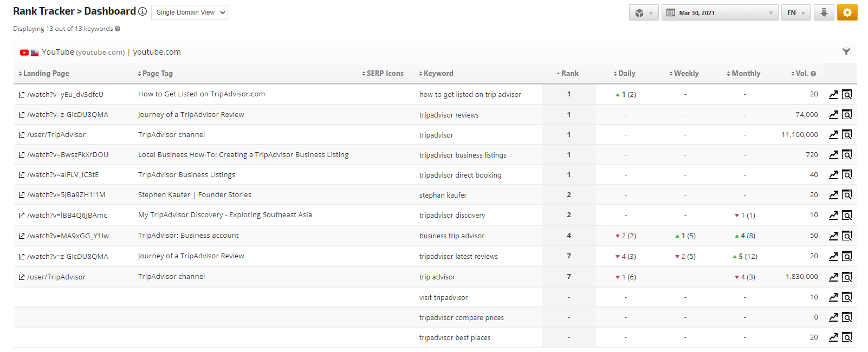Open ranking chart for trip advisor keyword
Image resolution: width=868 pixels, height=352 pixels.
[833, 277]
